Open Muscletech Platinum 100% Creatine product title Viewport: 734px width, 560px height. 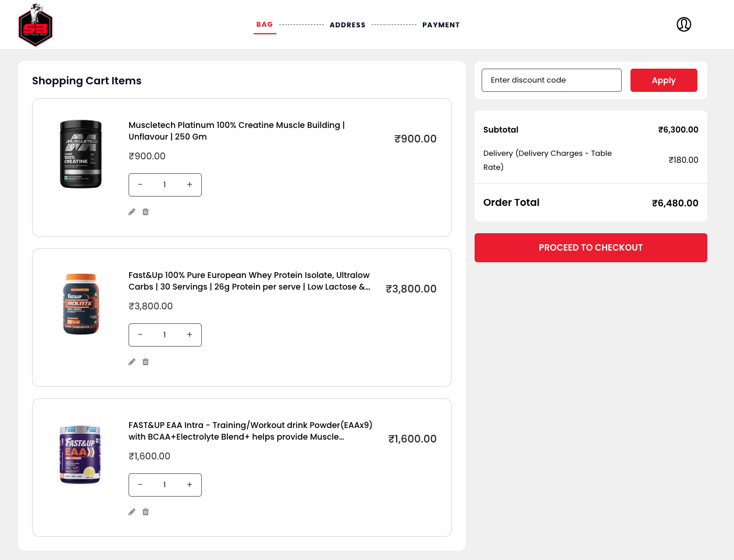[237, 131]
